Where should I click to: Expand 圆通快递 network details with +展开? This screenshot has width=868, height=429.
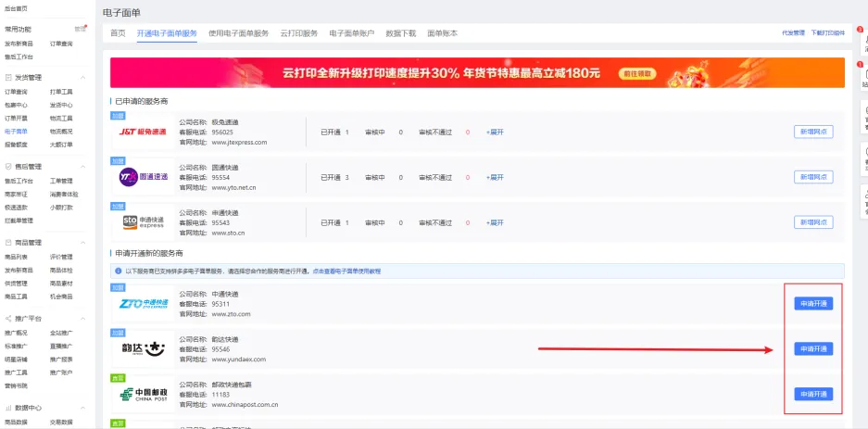click(495, 178)
